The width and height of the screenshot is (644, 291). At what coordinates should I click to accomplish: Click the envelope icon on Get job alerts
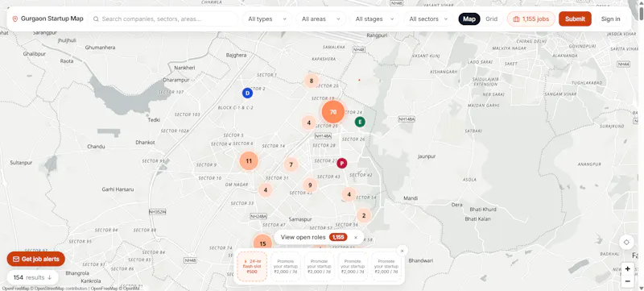coord(16,259)
